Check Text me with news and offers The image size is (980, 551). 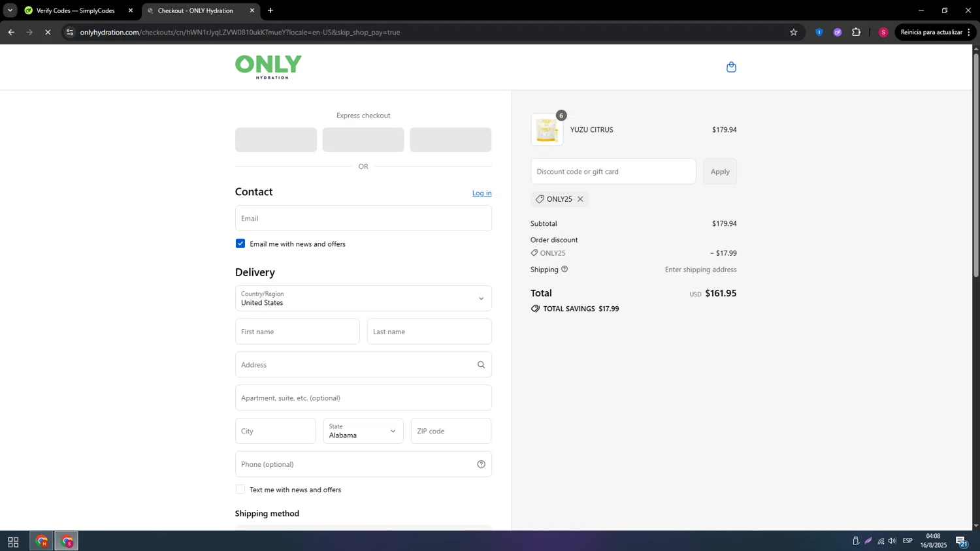[240, 490]
